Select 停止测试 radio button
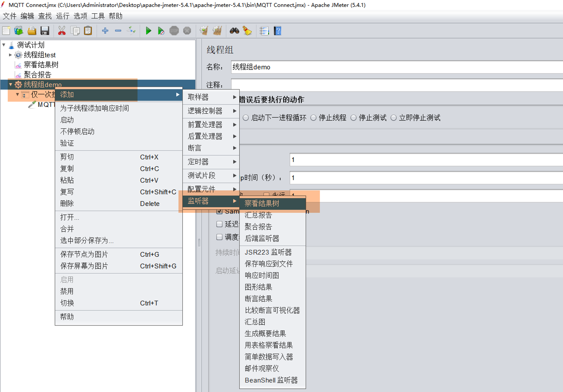The image size is (563, 392). (354, 118)
